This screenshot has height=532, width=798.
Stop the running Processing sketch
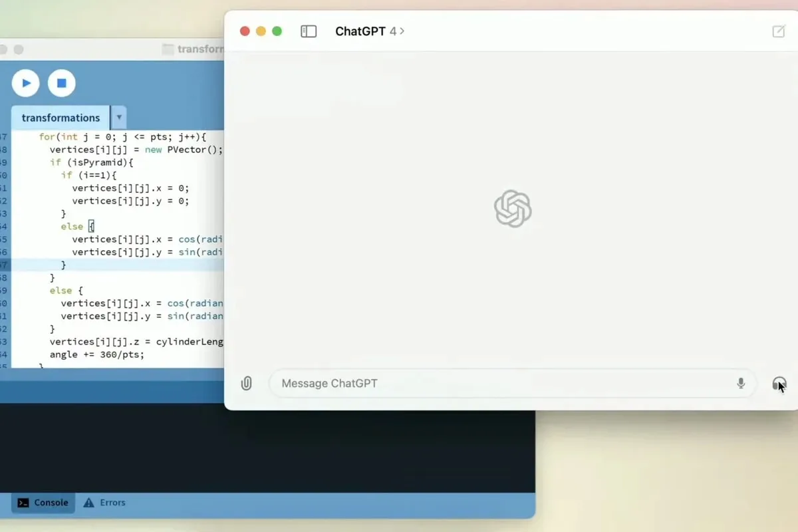(x=61, y=82)
